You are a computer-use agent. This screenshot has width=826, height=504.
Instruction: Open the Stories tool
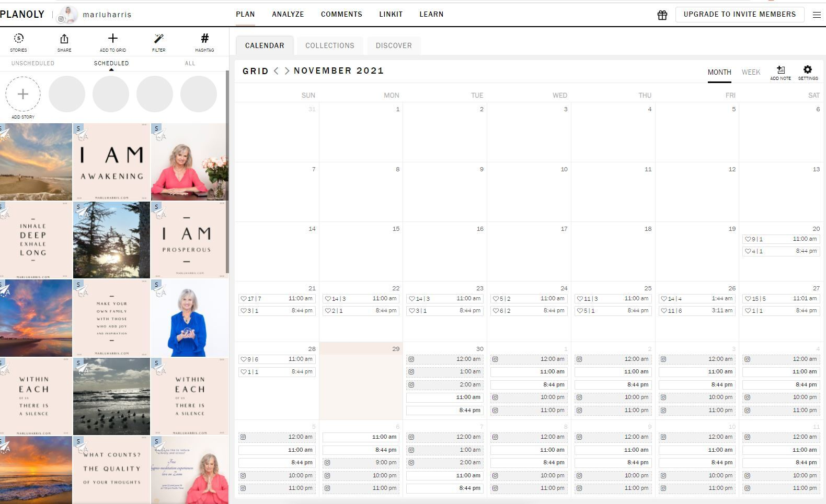(19, 42)
